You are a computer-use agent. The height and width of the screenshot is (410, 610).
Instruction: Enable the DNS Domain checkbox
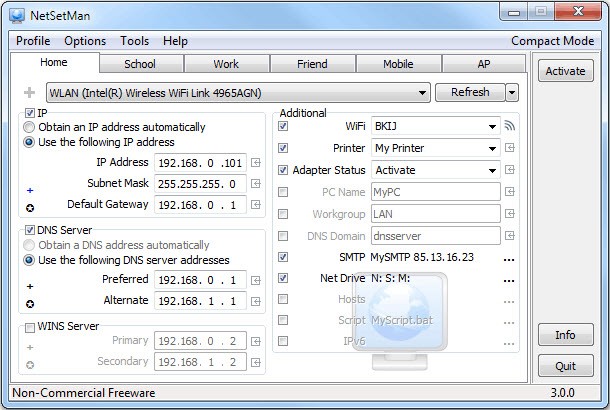[283, 236]
